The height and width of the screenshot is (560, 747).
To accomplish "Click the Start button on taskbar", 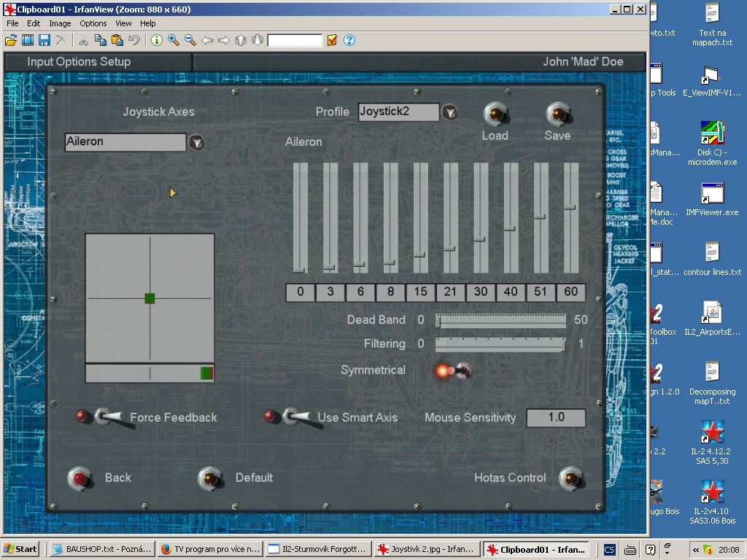I will [21, 549].
